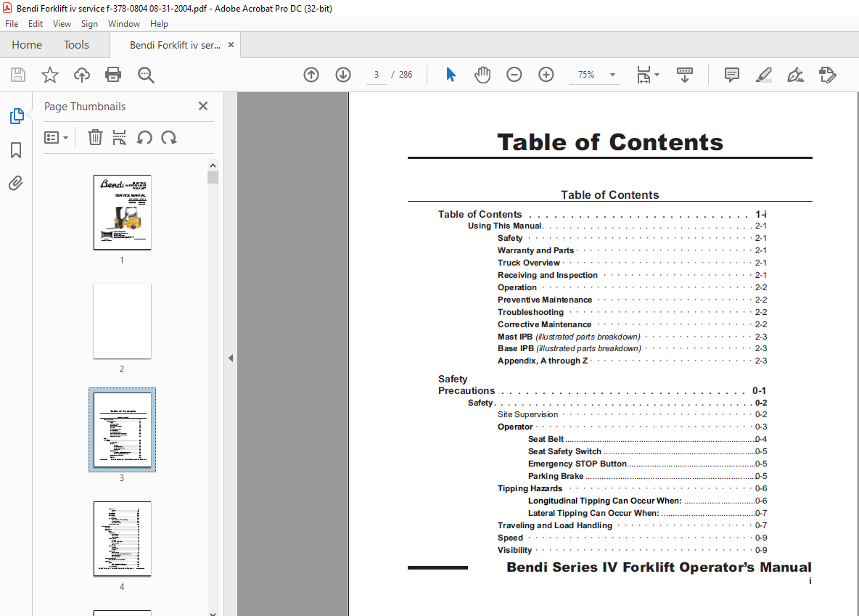This screenshot has width=859, height=616.
Task: Rotate page counterclockwise
Action: click(x=144, y=138)
